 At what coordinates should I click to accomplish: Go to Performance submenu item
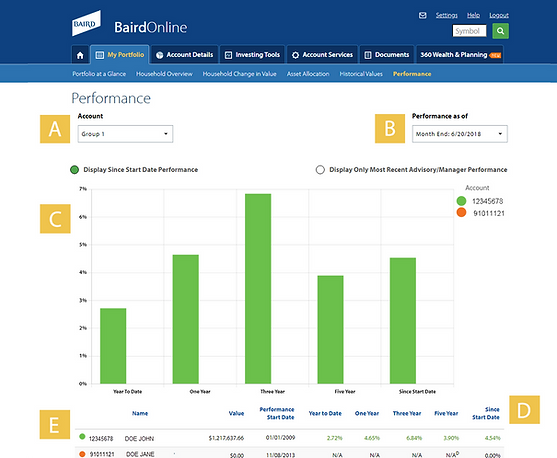tap(412, 74)
